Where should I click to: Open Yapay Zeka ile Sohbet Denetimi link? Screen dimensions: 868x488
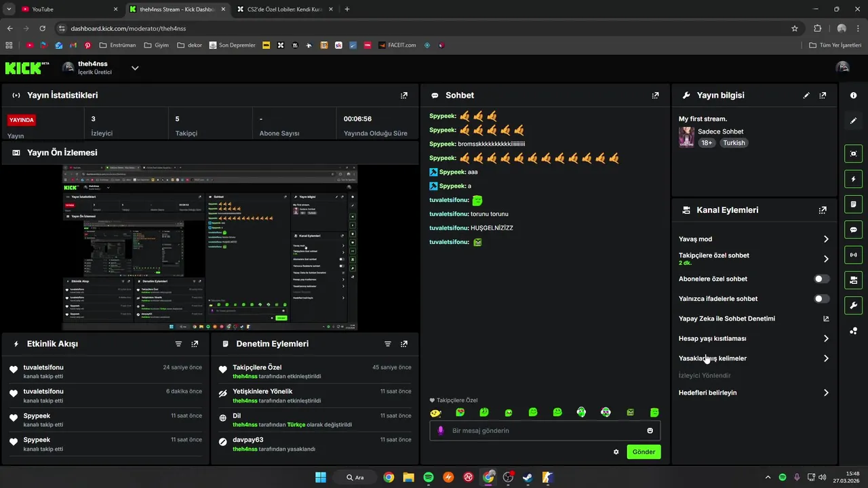click(x=753, y=319)
